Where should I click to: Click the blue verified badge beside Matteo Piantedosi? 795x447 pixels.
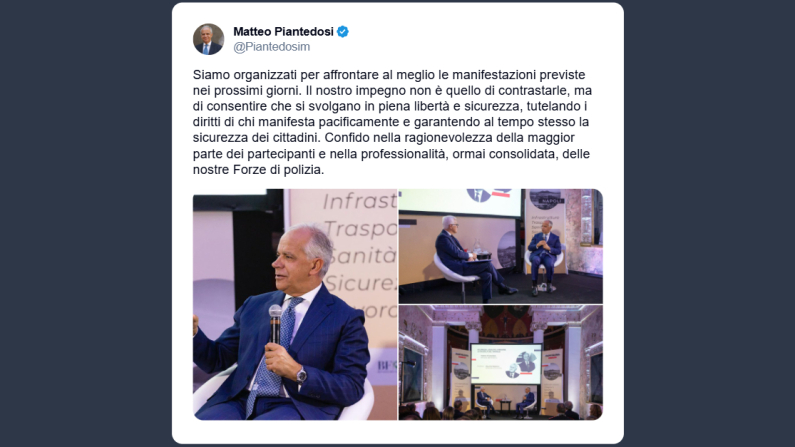343,31
